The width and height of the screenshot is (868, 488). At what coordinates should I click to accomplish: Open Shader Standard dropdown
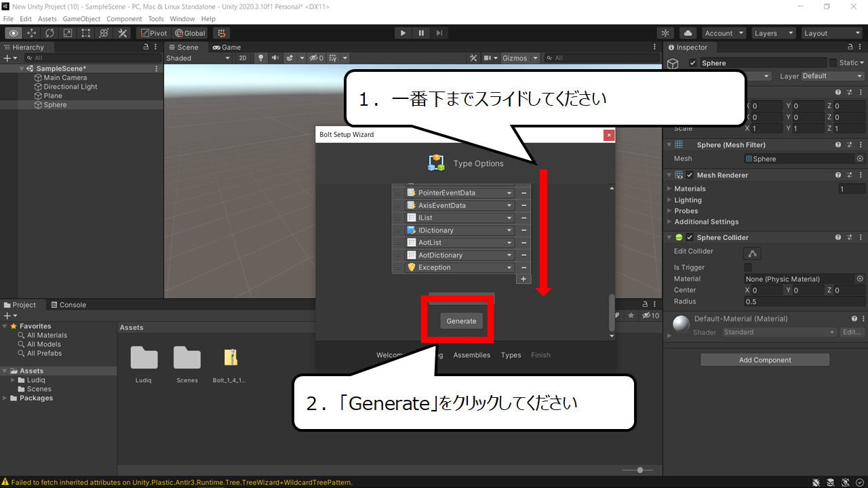tap(779, 332)
